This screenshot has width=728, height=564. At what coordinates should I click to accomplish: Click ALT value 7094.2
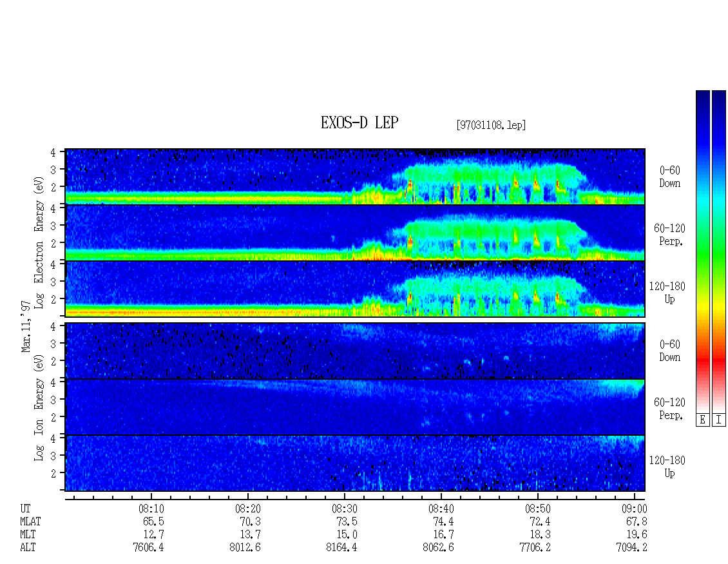[631, 548]
